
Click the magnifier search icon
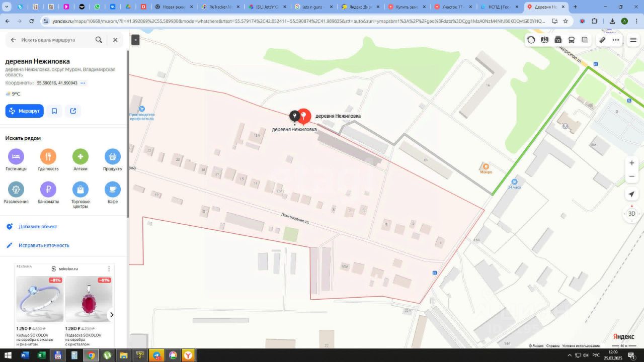coord(99,40)
